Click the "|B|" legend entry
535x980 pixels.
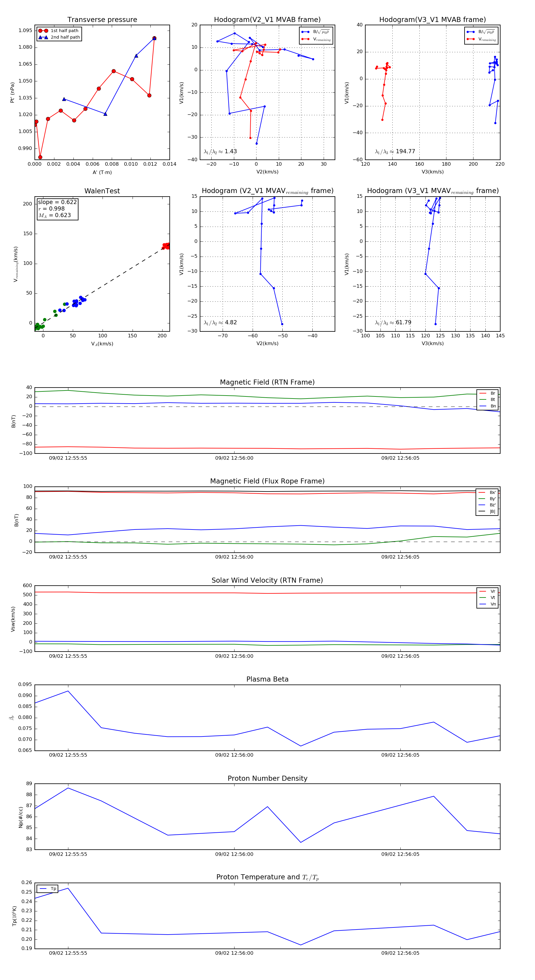[487, 512]
